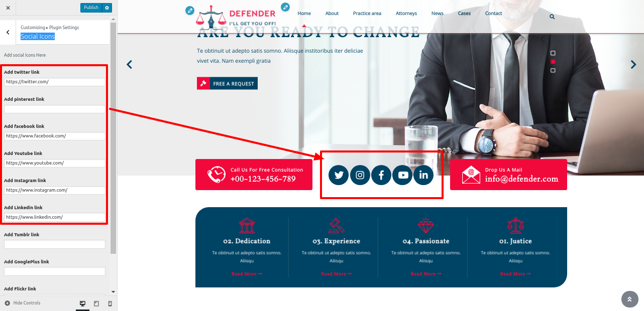Select the top slider indicator dot
This screenshot has height=311, width=644.
(553, 53)
